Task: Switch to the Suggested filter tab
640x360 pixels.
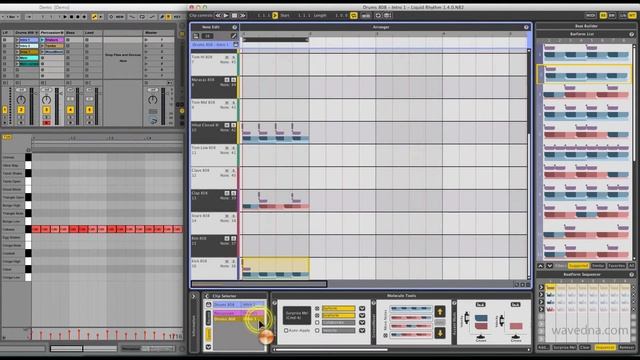Action: [x=578, y=266]
